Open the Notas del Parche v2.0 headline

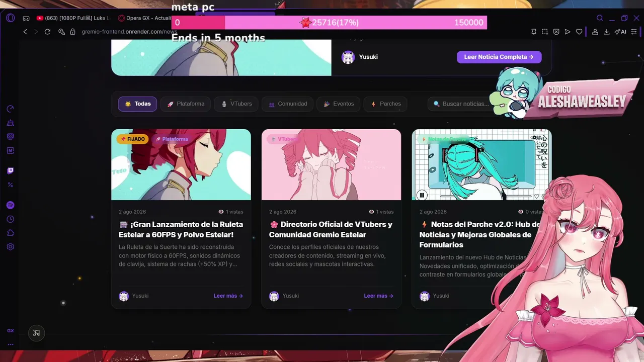pyautogui.click(x=480, y=235)
